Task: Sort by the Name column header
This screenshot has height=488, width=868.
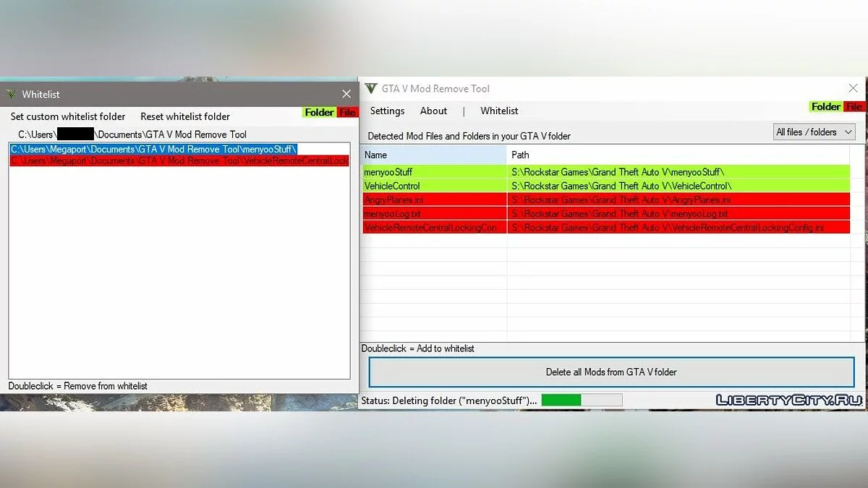Action: (434, 155)
